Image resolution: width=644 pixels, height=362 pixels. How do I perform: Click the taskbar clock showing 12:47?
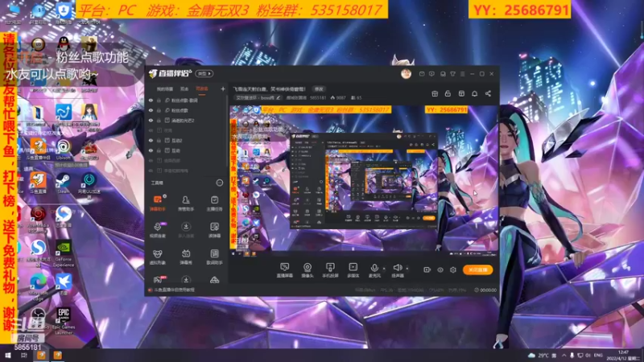(x=623, y=356)
